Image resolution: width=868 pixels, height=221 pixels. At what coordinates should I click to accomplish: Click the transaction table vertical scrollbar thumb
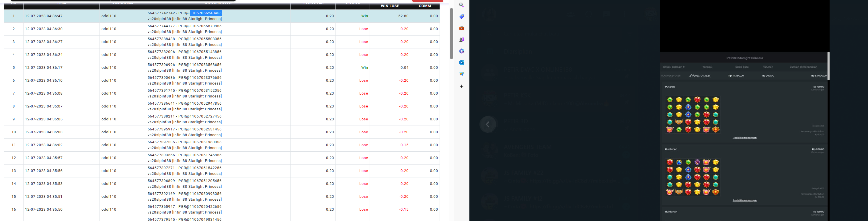(x=452, y=34)
